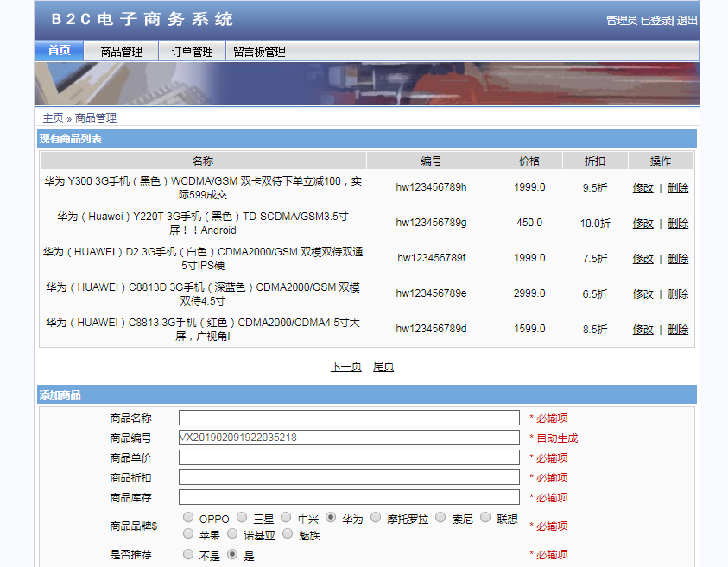
Task: Click the discount cell 7.5折
Action: click(x=595, y=258)
